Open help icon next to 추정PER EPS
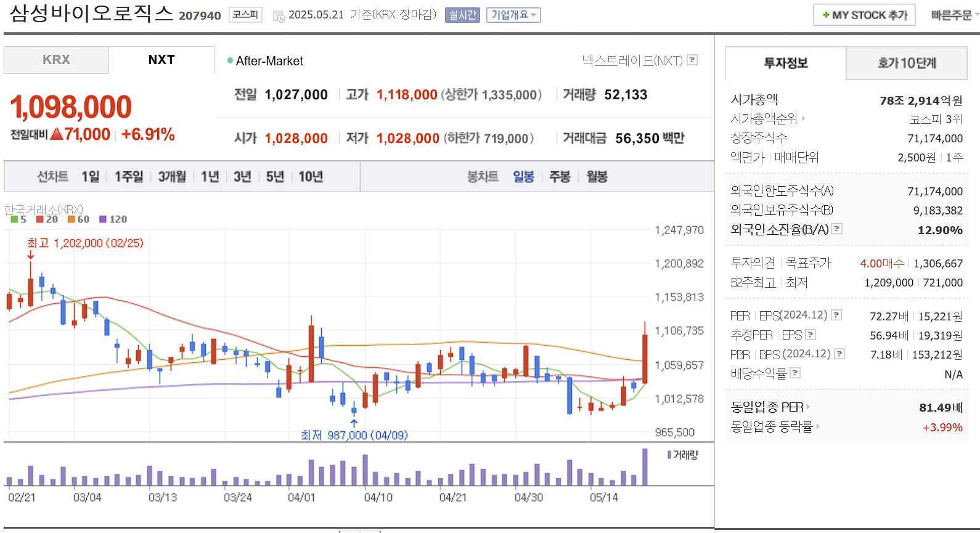This screenshot has width=980, height=533. 811,335
